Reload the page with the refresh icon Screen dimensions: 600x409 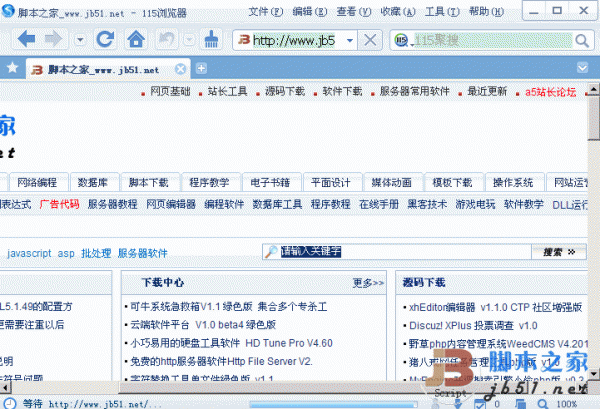click(x=105, y=39)
